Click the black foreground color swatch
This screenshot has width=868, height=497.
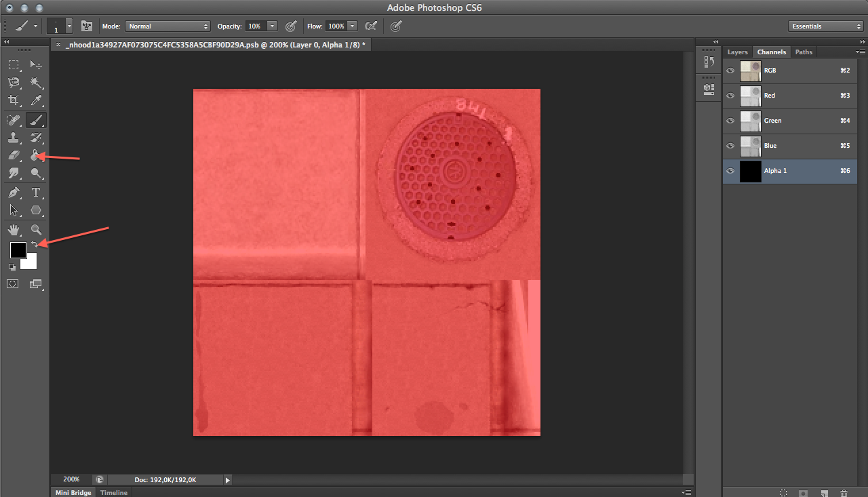[x=18, y=250]
